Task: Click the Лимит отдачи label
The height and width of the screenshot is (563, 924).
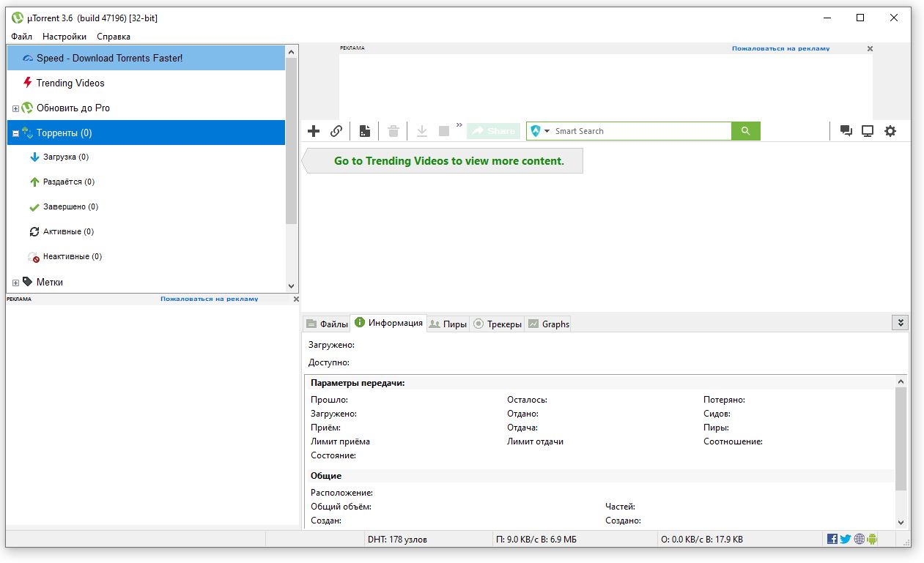Action: click(x=535, y=441)
